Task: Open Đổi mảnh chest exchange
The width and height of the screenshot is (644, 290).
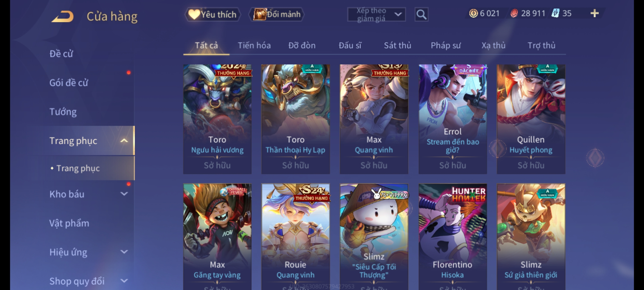Action: (277, 14)
